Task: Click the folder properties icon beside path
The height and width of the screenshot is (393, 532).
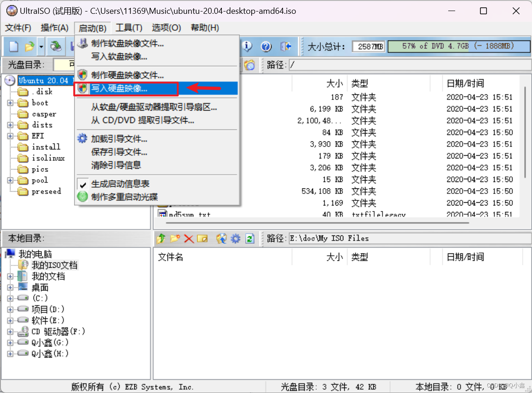Action: [249, 65]
